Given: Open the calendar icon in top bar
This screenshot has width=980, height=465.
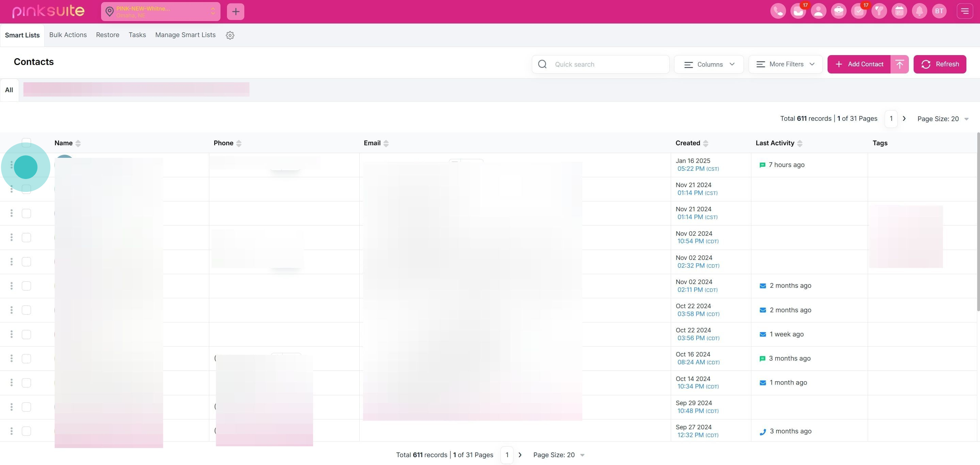Looking at the screenshot, I should click(x=899, y=11).
